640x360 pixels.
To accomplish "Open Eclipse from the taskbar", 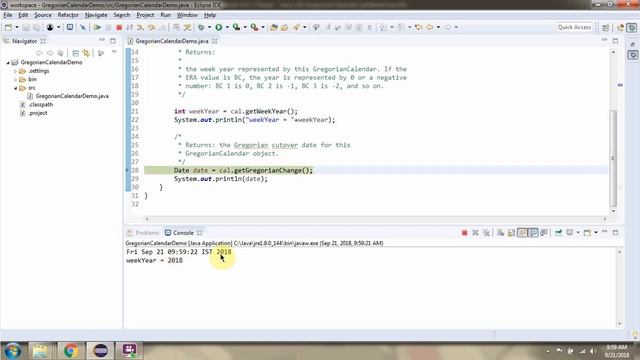I will point(101,351).
